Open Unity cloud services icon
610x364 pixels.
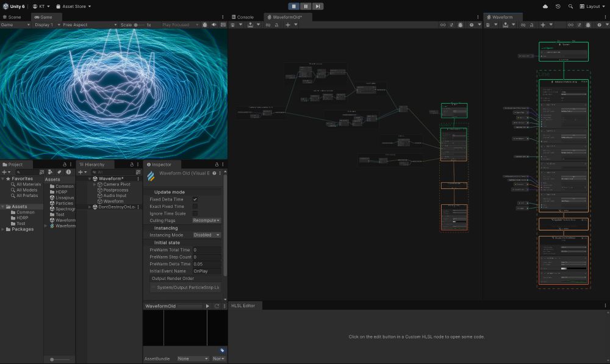[x=545, y=6]
